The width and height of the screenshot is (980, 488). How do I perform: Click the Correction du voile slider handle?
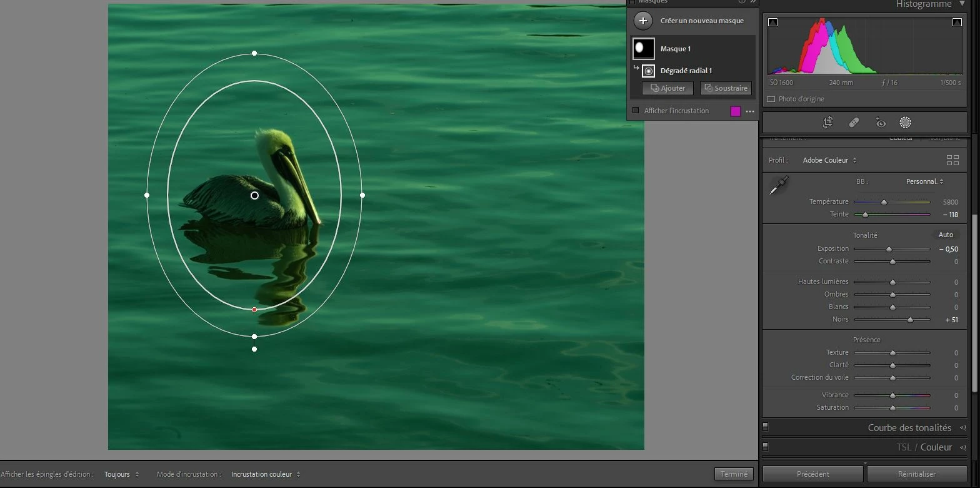click(892, 378)
